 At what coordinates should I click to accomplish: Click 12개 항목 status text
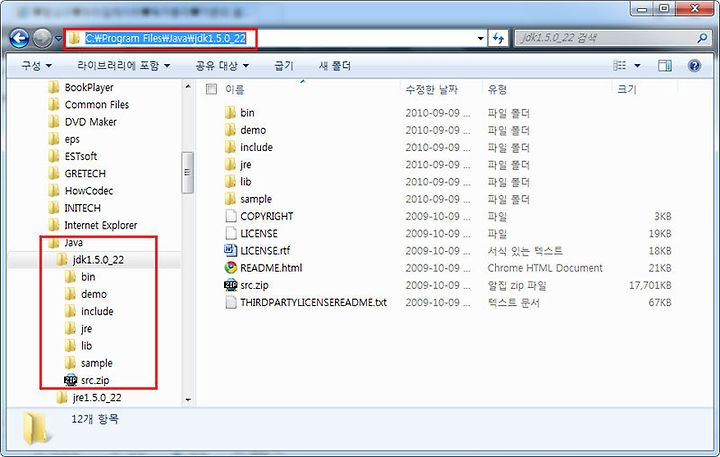point(95,419)
